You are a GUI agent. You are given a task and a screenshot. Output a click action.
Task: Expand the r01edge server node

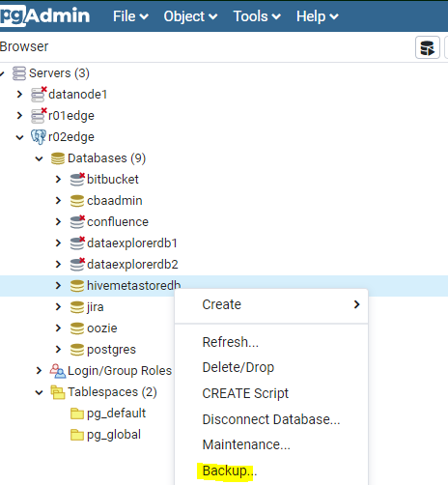[19, 115]
